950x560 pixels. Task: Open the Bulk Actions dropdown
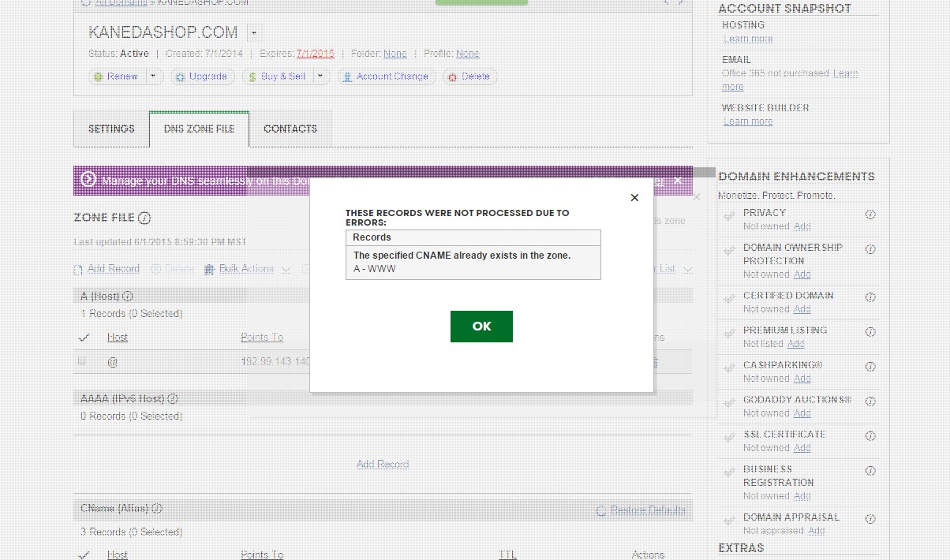[247, 269]
